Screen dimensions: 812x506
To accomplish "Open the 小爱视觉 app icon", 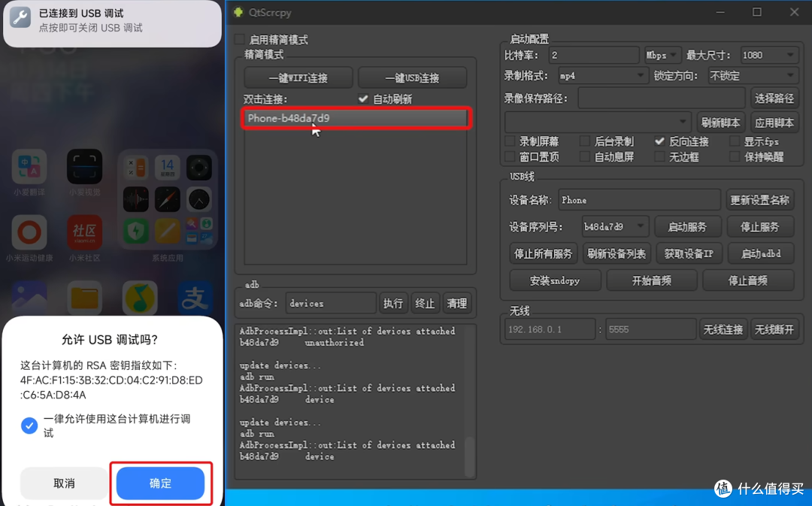I will (x=84, y=167).
